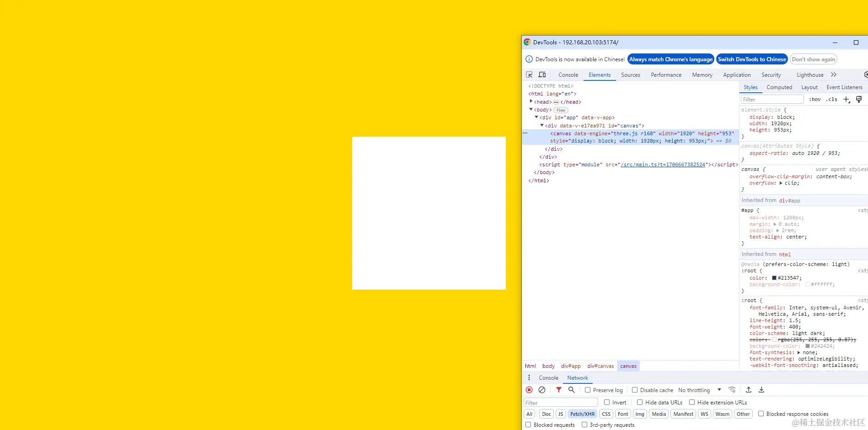This screenshot has height=430, width=868.
Task: Show more DevTools tabs chevron
Action: (x=834, y=74)
